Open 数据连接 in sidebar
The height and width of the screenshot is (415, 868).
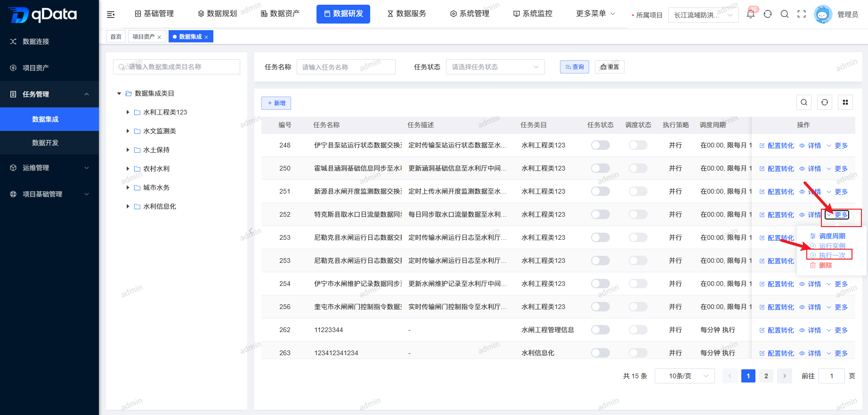pos(49,41)
